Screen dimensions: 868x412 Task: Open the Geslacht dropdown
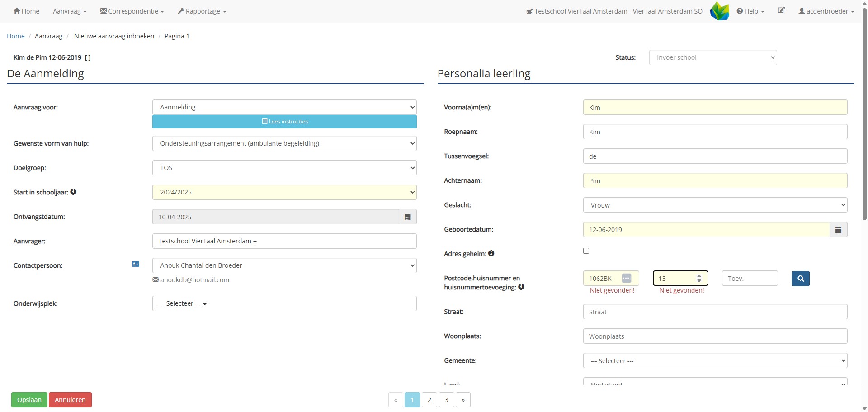click(715, 205)
